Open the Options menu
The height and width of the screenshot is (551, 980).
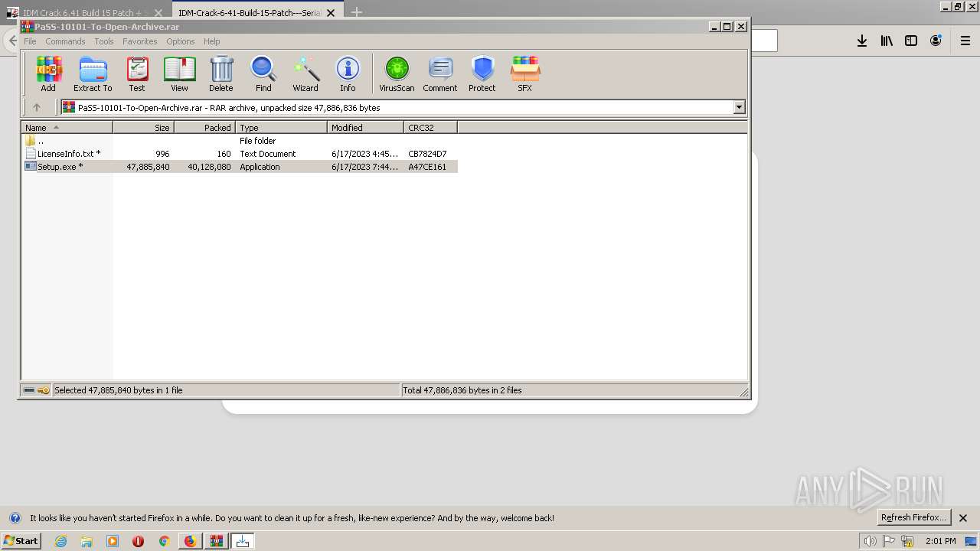[181, 41]
